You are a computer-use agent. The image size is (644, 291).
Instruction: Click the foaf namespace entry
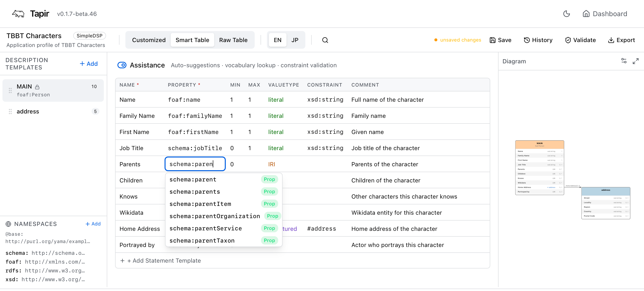point(45,262)
